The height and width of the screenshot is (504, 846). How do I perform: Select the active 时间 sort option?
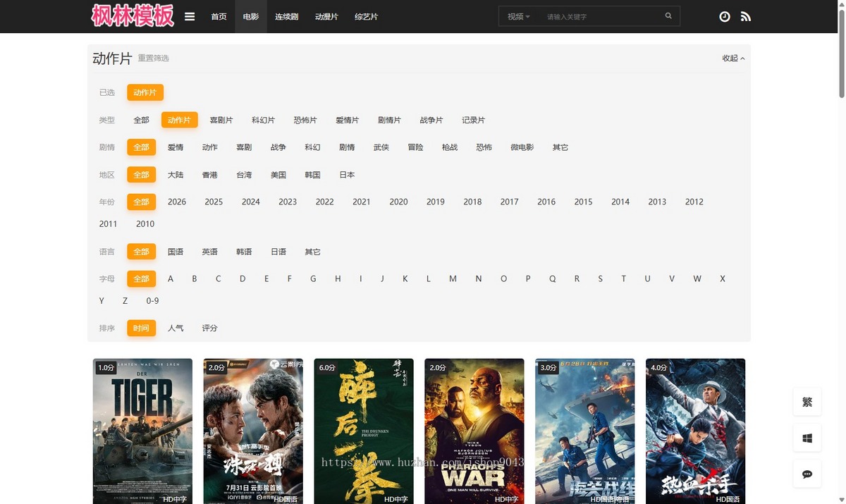141,328
